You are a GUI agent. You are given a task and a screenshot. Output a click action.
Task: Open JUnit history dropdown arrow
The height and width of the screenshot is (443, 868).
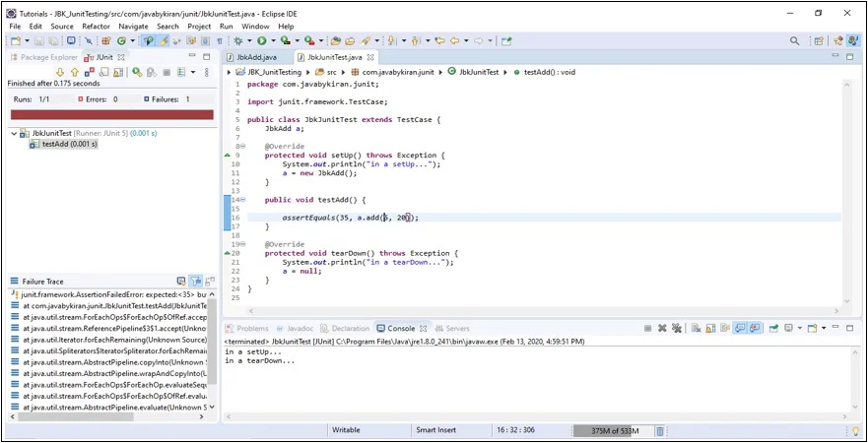193,73
